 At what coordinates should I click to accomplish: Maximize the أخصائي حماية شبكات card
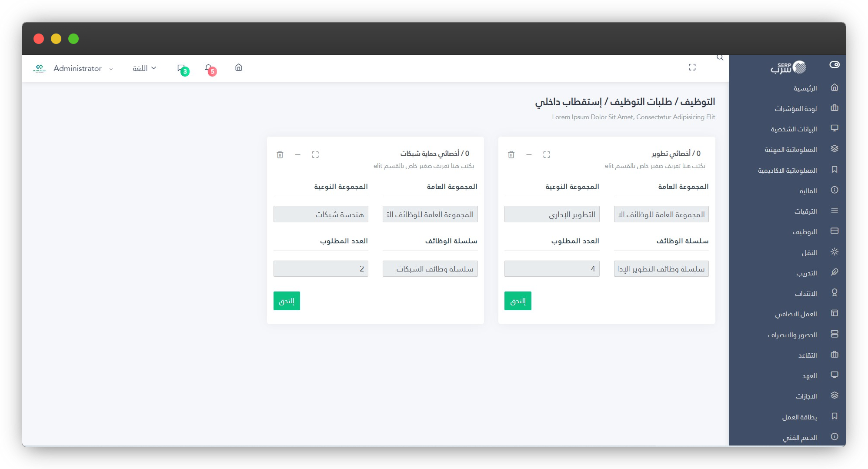point(315,154)
